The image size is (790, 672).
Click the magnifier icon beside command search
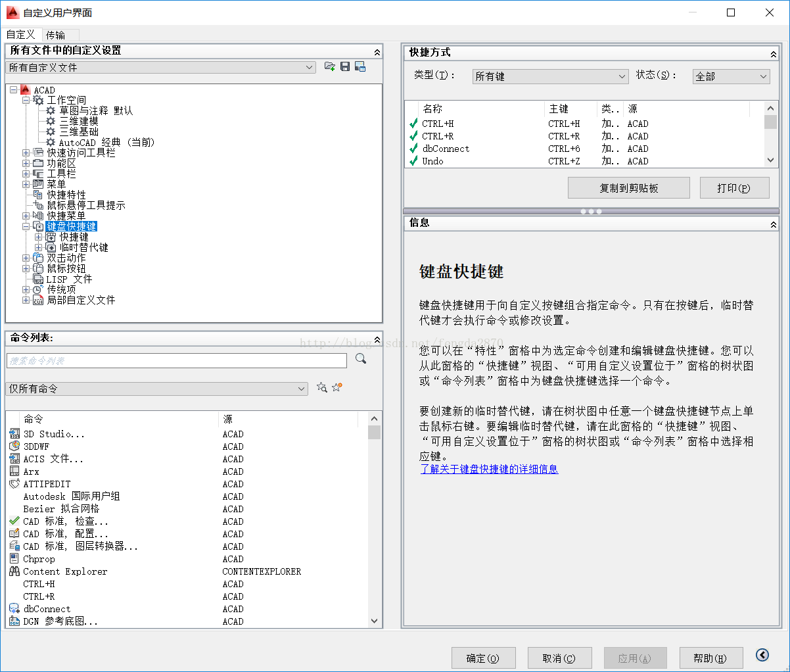pos(361,359)
